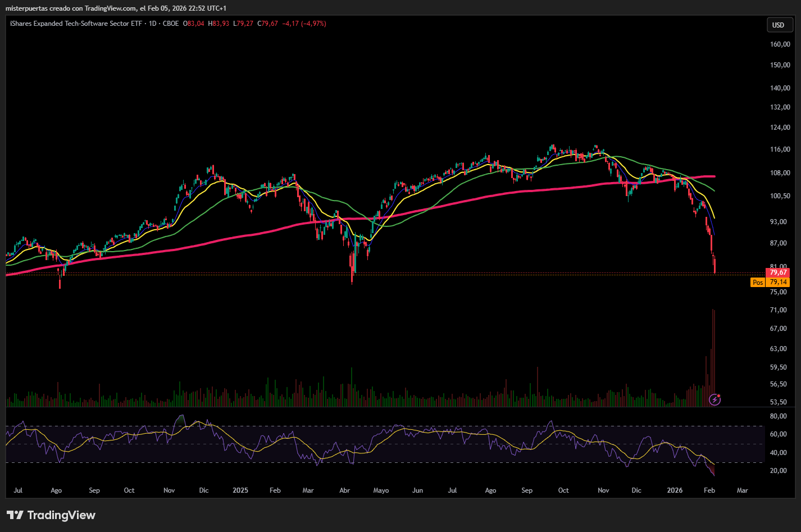The width and height of the screenshot is (801, 532).
Task: Click the Mayo month label on time axis
Action: (381, 490)
